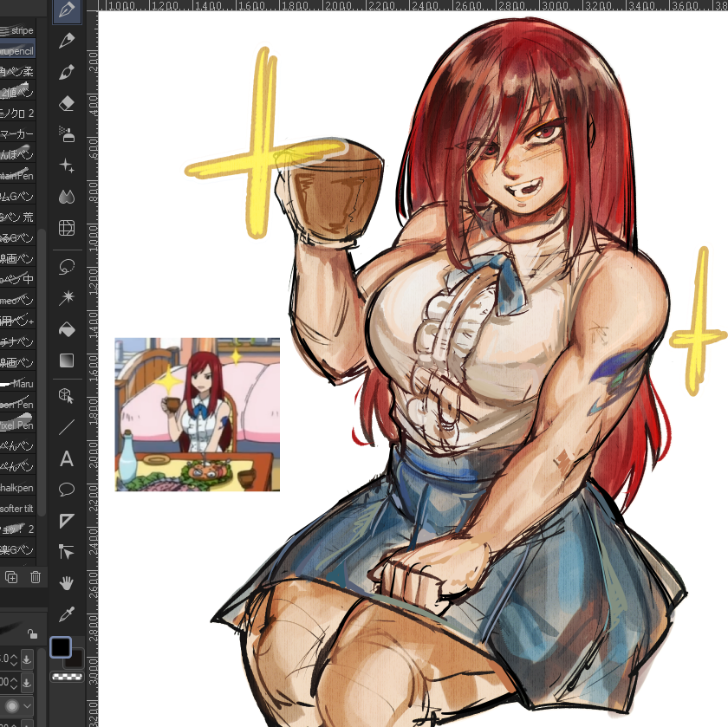Select the Fill bucket tool
The image size is (728, 727).
pyautogui.click(x=67, y=329)
